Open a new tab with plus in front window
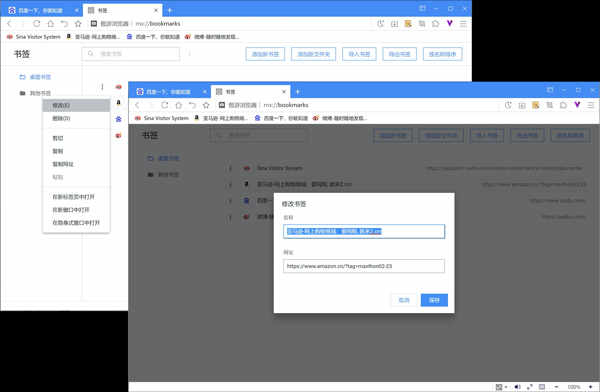Viewport: 600px width, 392px height. 297,92
